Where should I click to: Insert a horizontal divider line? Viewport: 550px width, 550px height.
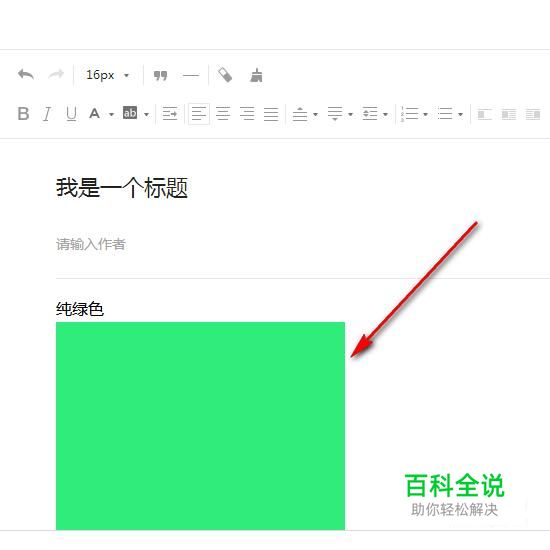coord(190,75)
